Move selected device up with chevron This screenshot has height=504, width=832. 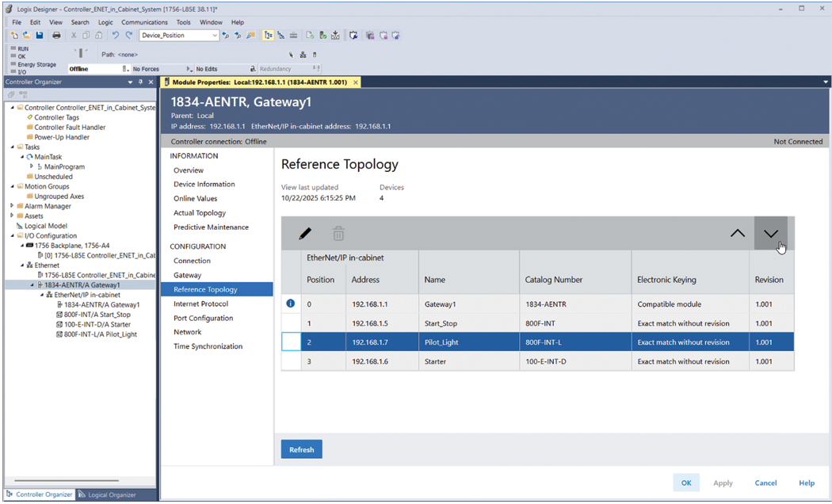[x=738, y=234]
